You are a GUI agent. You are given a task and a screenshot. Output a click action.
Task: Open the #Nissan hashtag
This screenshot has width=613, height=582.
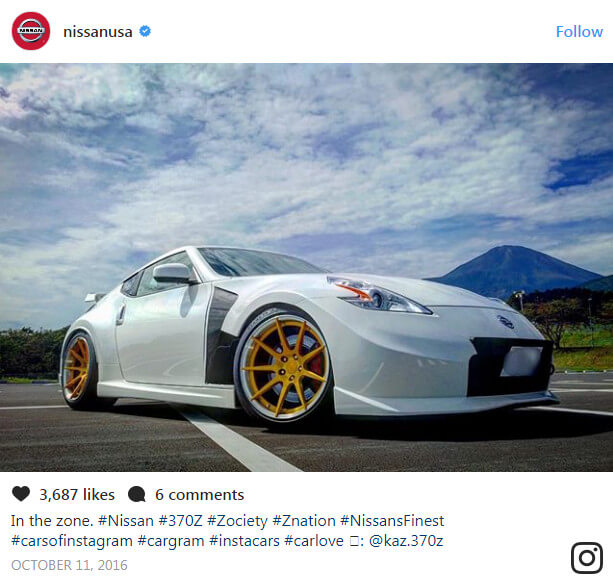point(125,521)
